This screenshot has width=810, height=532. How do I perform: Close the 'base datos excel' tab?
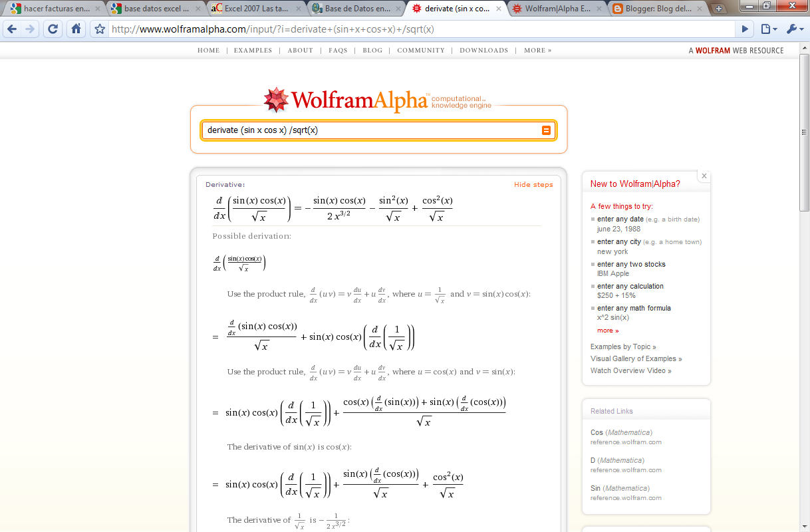pyautogui.click(x=198, y=9)
